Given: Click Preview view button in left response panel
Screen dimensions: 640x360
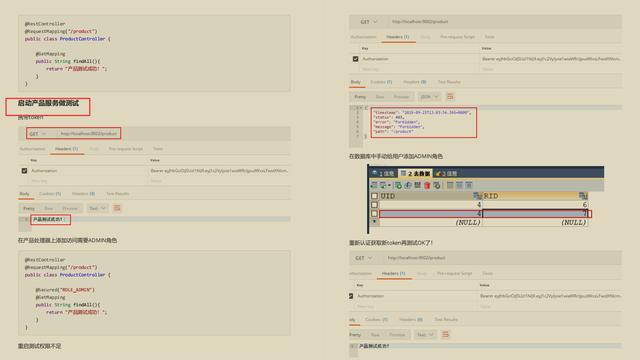Looking at the screenshot, I should point(70,208).
